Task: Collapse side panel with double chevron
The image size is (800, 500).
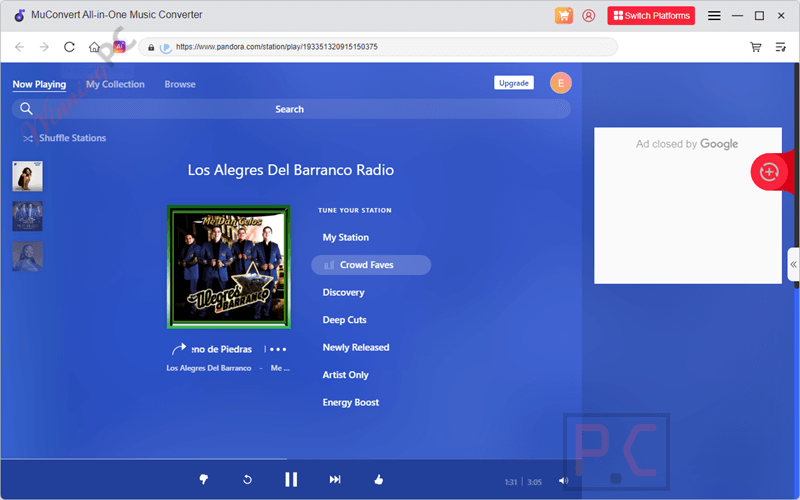Action: point(793,264)
